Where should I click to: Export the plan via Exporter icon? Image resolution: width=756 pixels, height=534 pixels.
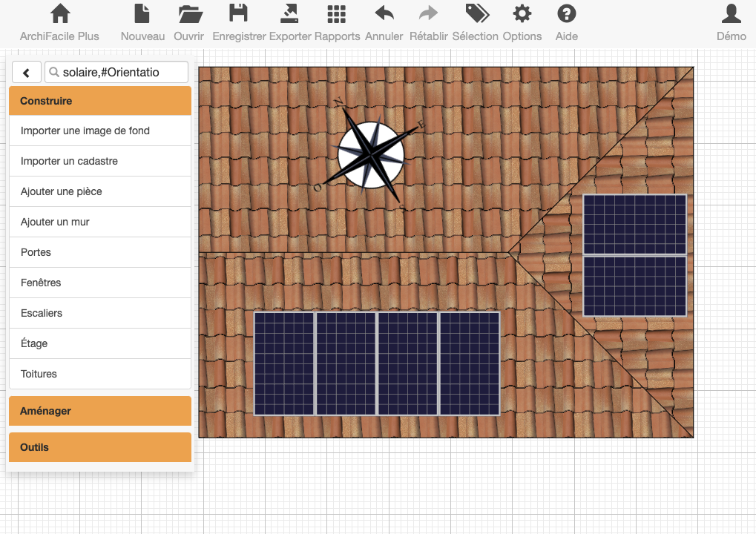(290, 15)
